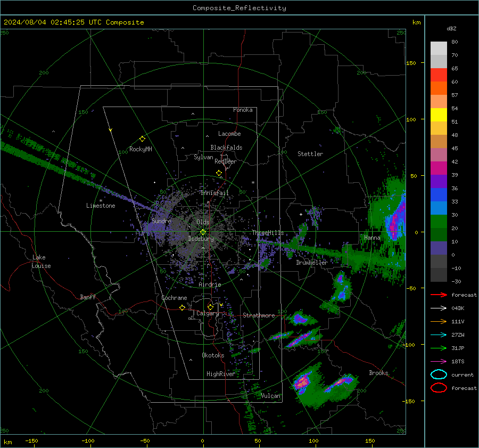Click the magenta 18TS arrow legend icon
479x448 pixels.
439,362
